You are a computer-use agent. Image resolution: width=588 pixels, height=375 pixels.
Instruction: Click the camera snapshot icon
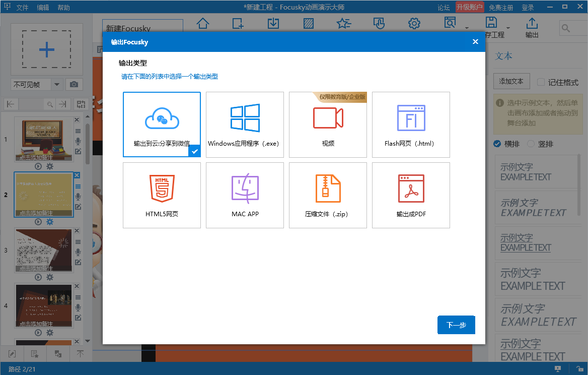[74, 85]
